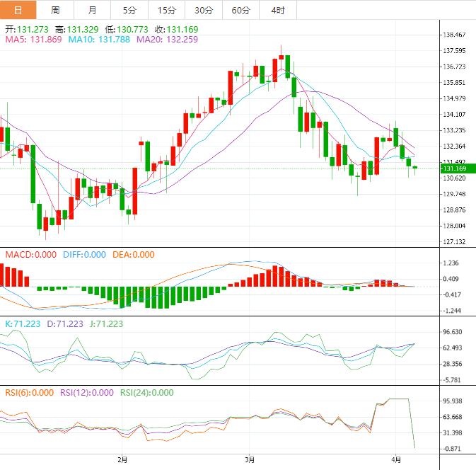476x470 pixels.
Task: Click the 62.493 KDJ axis value
Action: [453, 348]
